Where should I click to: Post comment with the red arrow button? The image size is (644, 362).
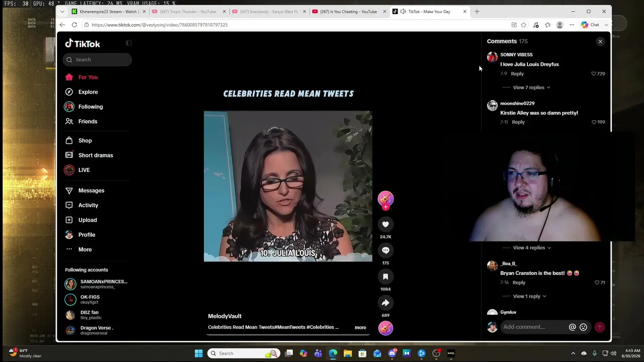[x=600, y=327]
